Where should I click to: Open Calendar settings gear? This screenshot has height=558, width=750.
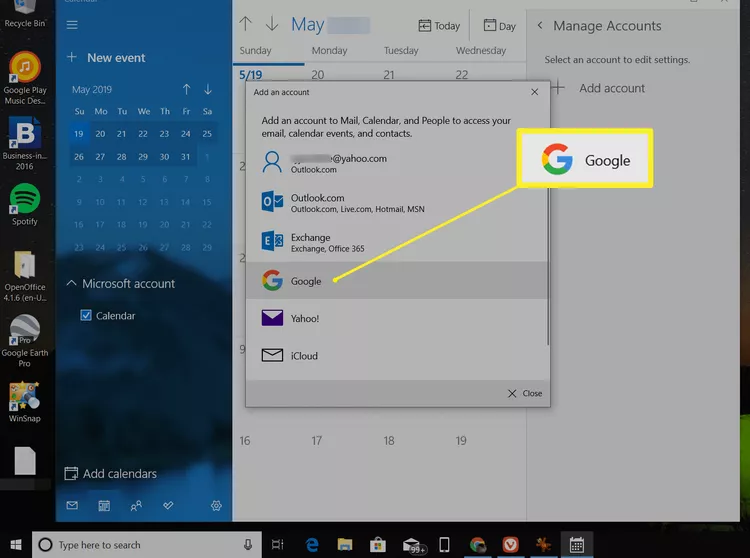coord(216,505)
